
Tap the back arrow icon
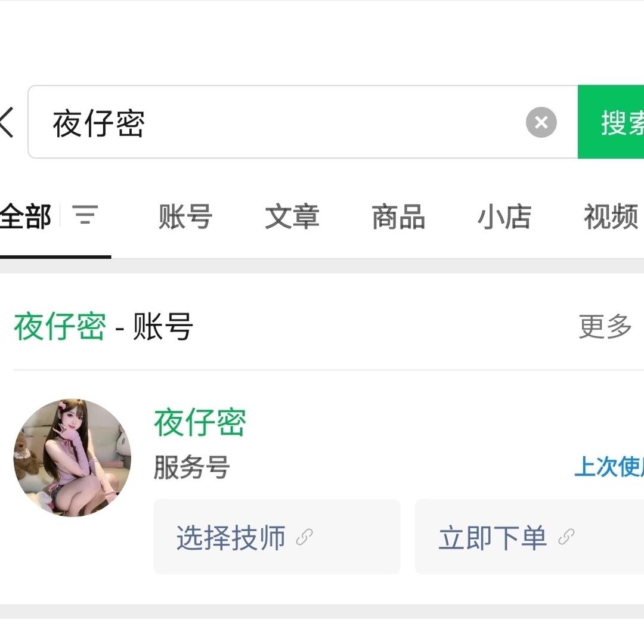pyautogui.click(x=6, y=122)
